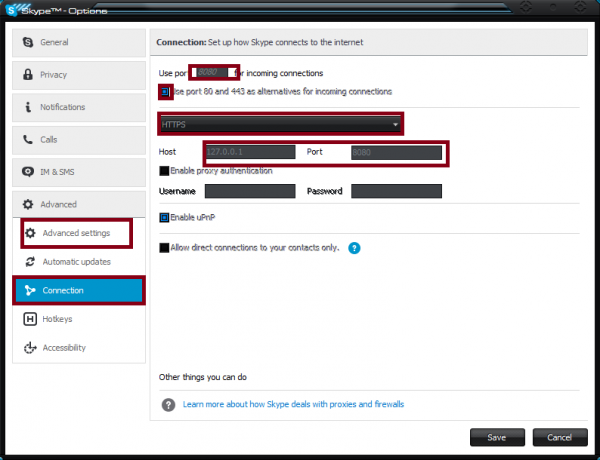The height and width of the screenshot is (460, 600).
Task: Open the IM & SMS settings section
Action: click(79, 172)
